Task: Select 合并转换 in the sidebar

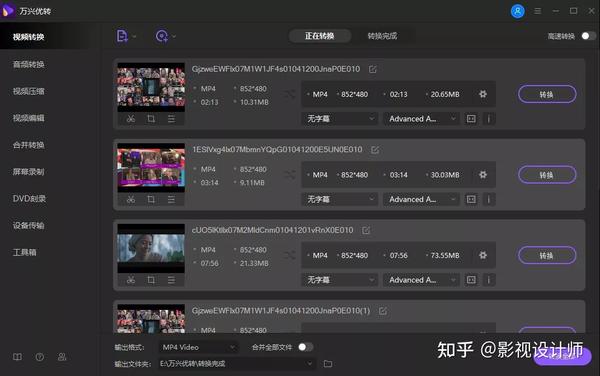Action: pos(29,145)
